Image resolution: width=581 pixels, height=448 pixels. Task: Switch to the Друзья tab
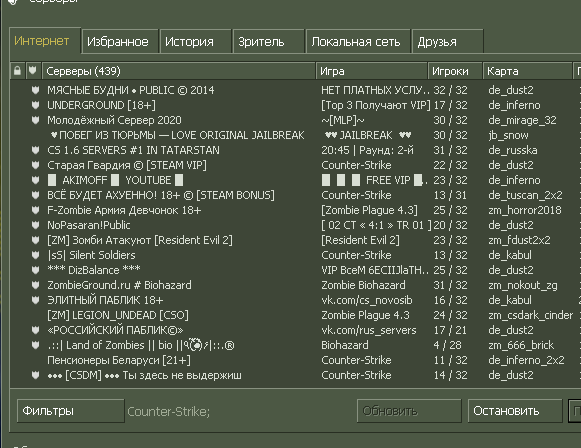click(x=448, y=42)
